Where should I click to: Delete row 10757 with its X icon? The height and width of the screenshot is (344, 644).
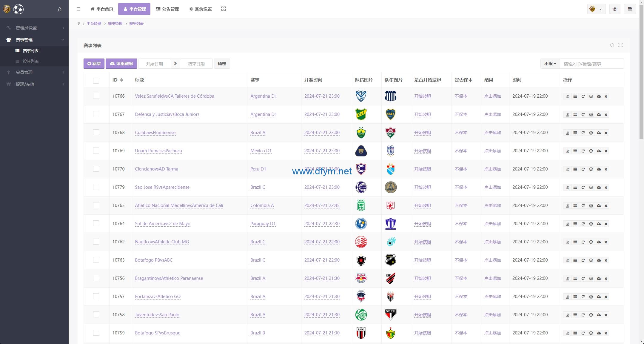click(x=606, y=297)
